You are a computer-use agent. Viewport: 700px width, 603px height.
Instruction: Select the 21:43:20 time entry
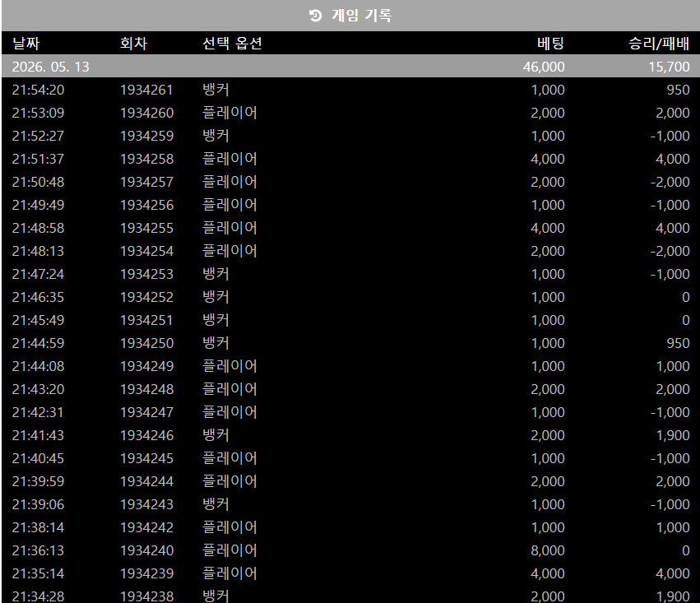click(x=38, y=389)
